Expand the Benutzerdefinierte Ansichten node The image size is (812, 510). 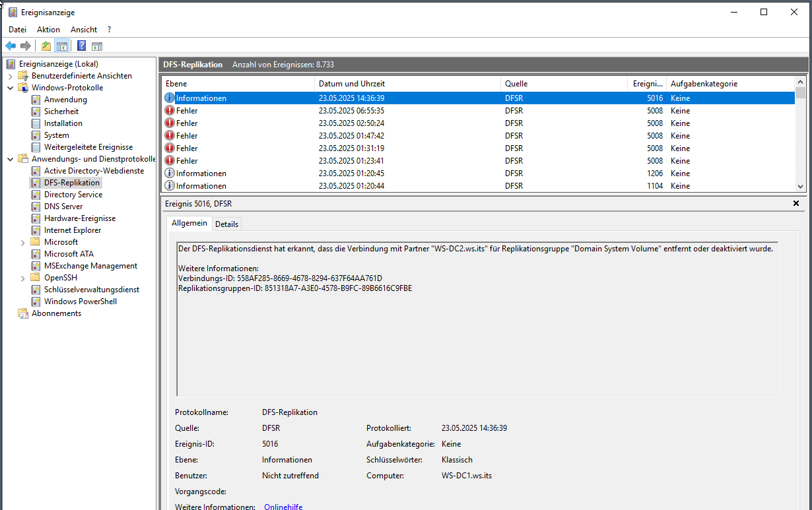pos(10,76)
